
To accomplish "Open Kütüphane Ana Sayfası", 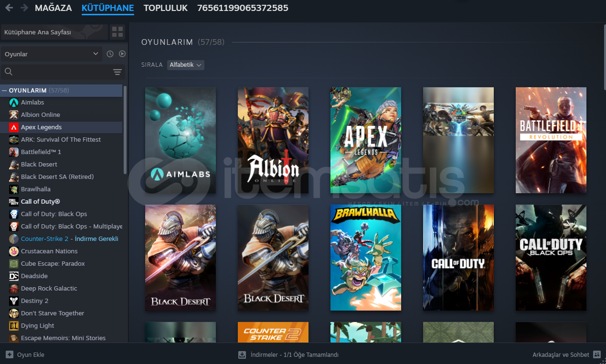I will pos(54,32).
